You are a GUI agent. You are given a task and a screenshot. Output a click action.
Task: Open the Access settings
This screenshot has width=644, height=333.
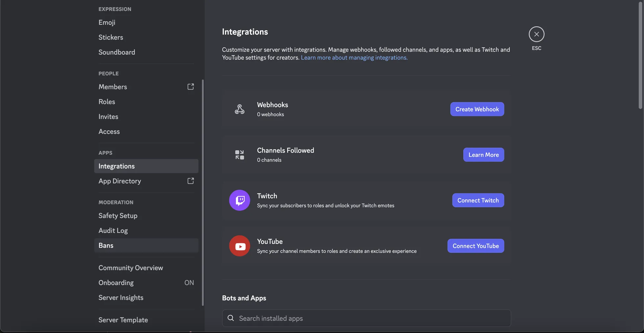146,131
